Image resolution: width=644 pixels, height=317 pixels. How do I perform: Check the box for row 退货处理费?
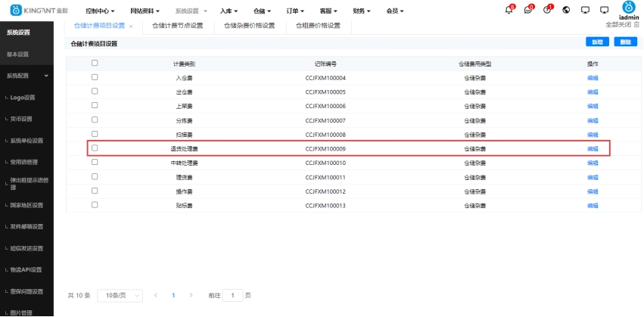[95, 148]
